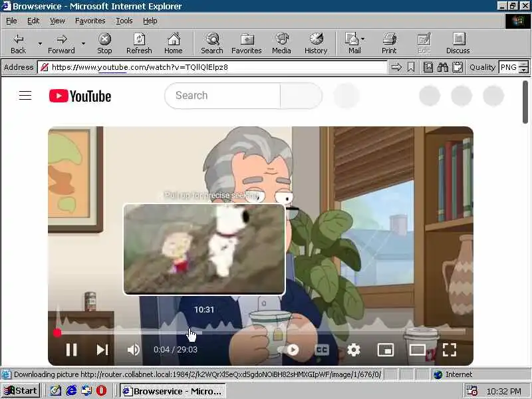532x399 pixels.
Task: Reload page with the Refresh icon
Action: point(139,44)
